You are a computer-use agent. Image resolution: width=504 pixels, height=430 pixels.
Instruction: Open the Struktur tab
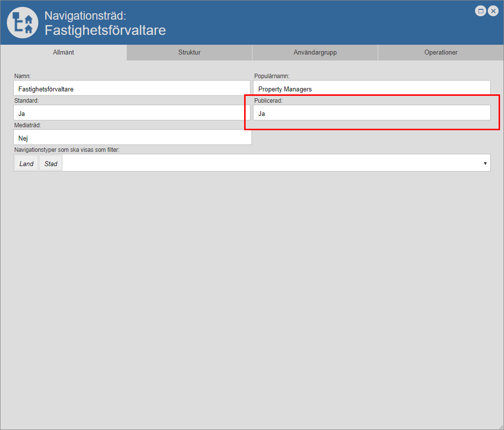coord(189,53)
